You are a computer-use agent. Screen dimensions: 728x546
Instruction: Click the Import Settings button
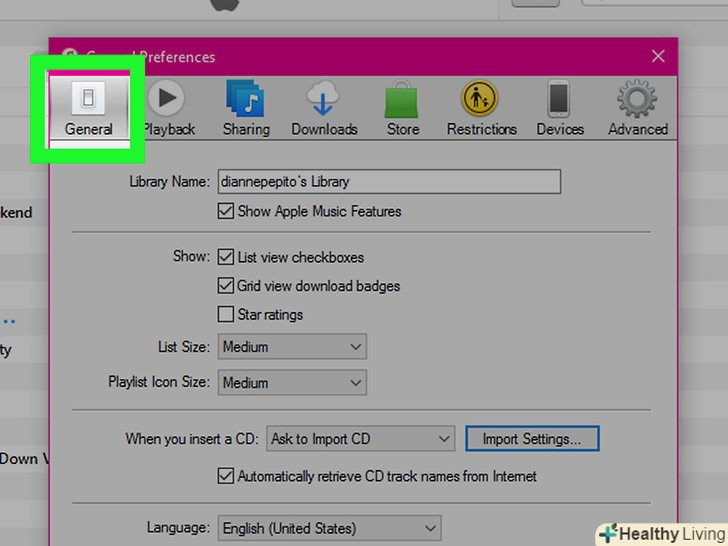pos(532,438)
